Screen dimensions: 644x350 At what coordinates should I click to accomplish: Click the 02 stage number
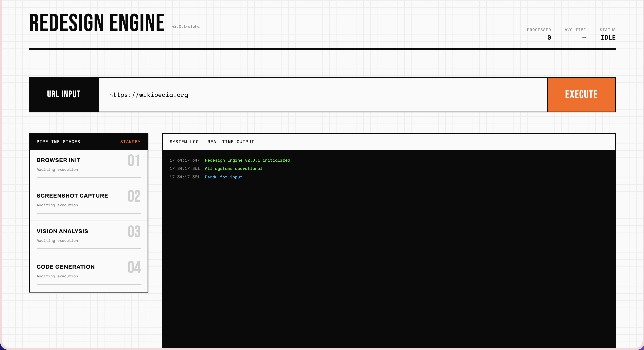click(x=134, y=196)
